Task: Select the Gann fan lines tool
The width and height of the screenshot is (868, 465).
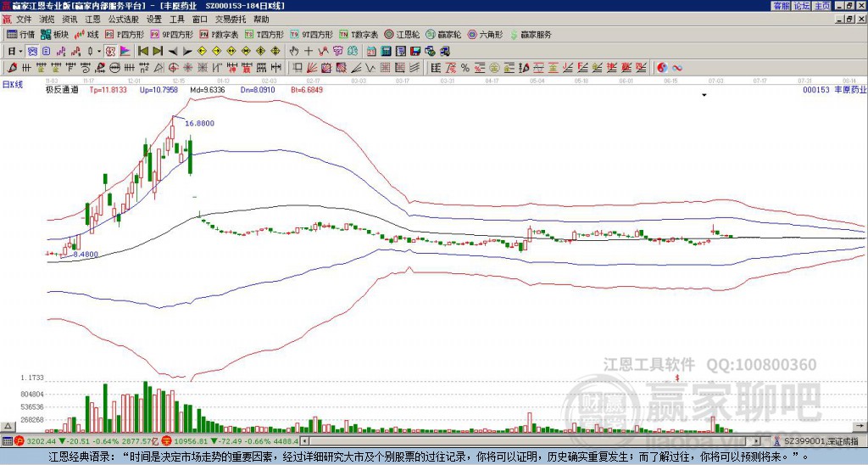Action: [312, 68]
